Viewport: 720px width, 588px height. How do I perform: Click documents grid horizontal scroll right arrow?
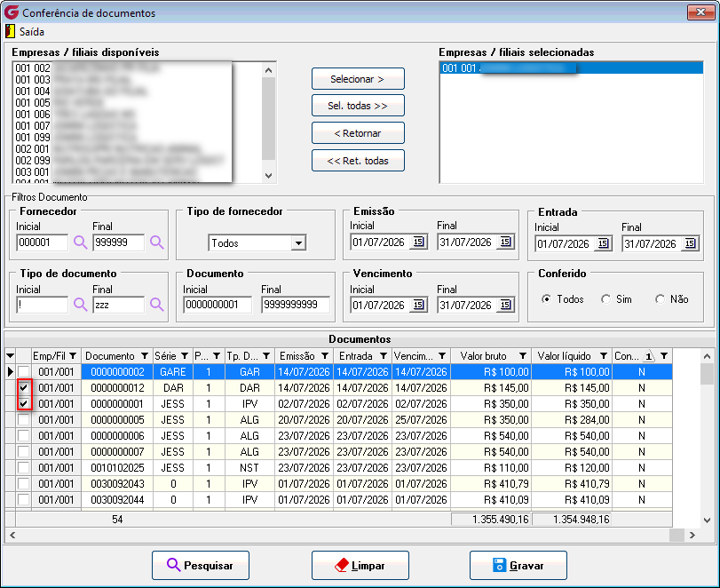(x=692, y=536)
